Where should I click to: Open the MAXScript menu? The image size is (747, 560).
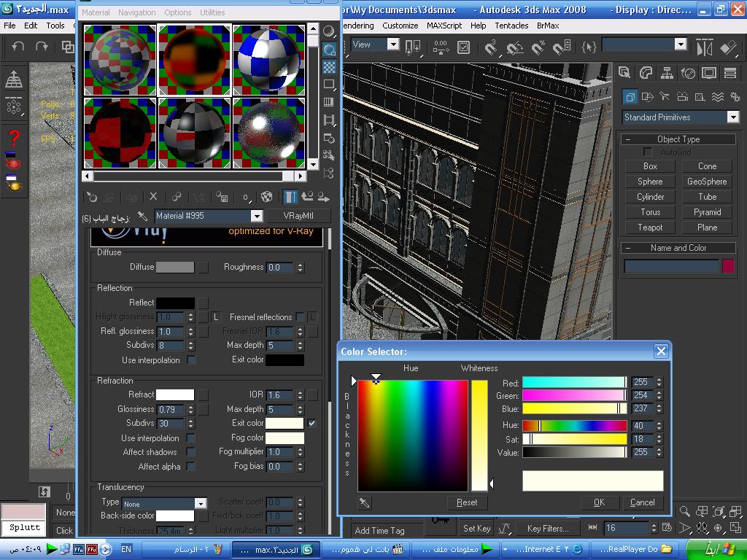[x=444, y=26]
